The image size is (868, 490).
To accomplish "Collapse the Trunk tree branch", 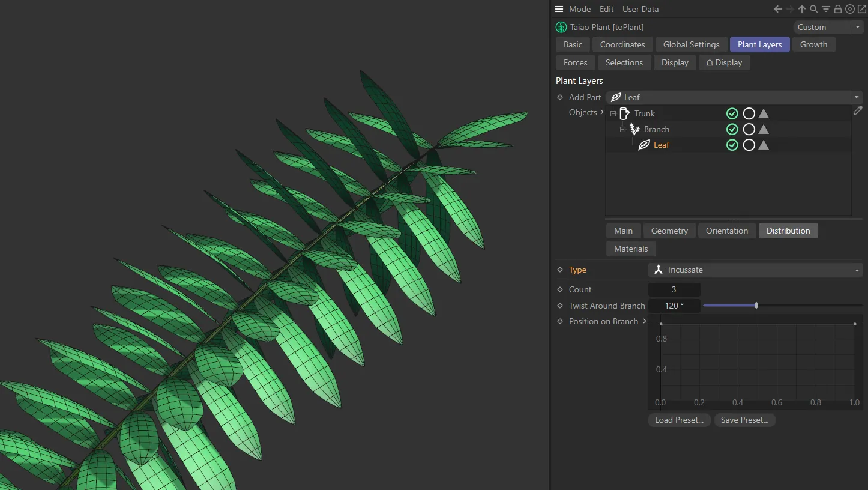I will click(x=613, y=113).
